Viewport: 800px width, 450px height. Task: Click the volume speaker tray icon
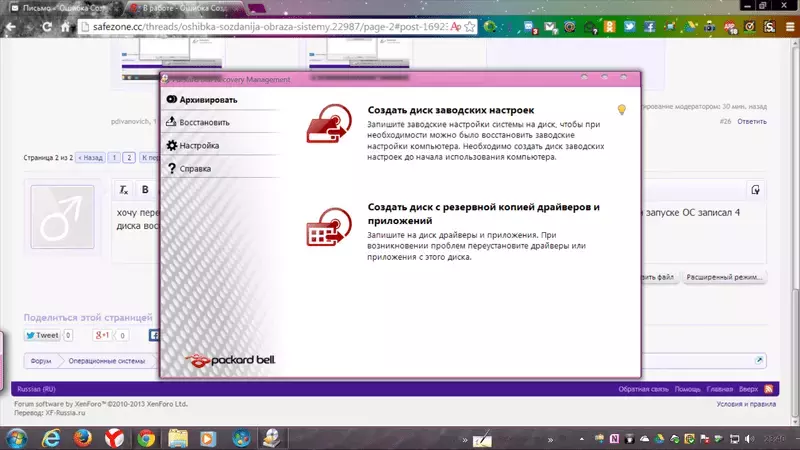tap(749, 439)
